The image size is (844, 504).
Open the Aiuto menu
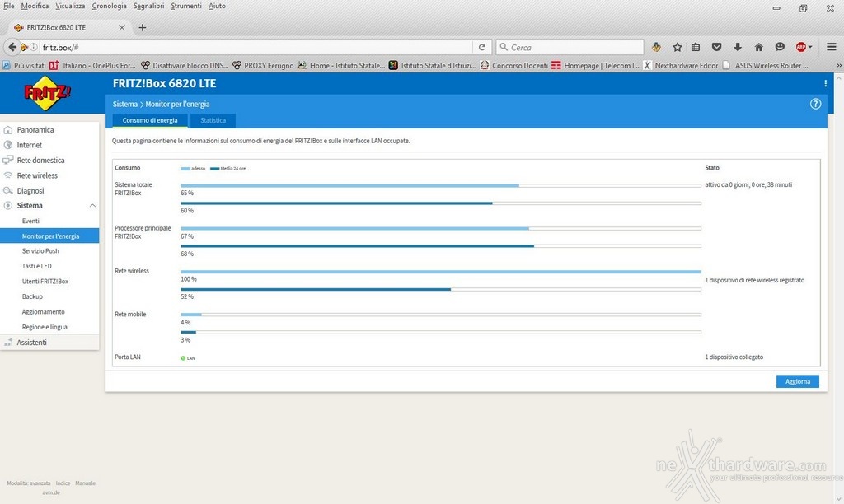(217, 6)
